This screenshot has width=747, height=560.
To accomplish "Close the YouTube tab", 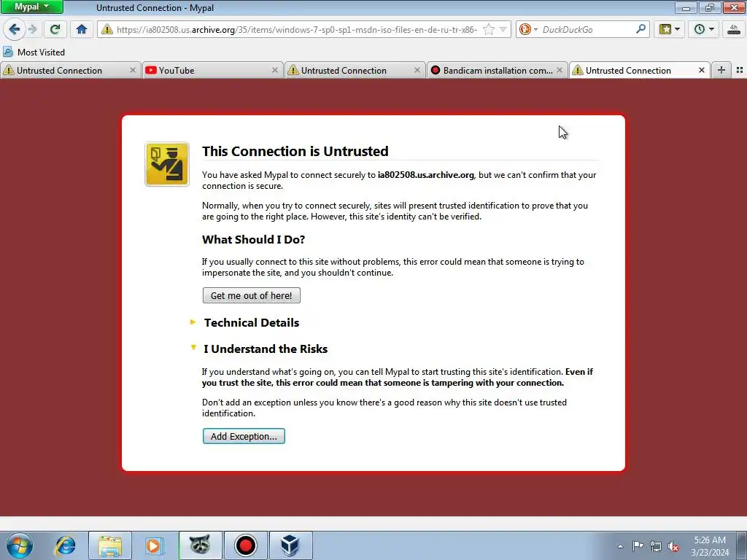I will coord(275,70).
